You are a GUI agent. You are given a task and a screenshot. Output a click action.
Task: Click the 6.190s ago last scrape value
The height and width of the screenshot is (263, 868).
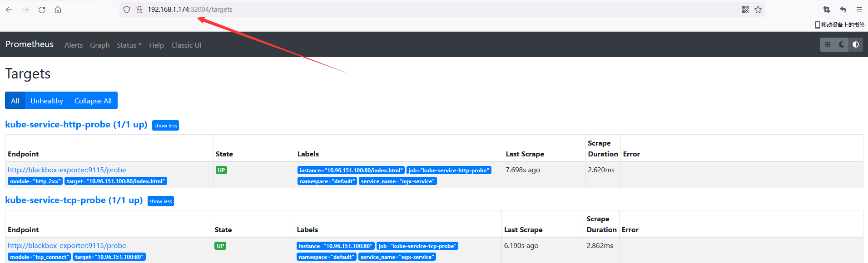[521, 246]
